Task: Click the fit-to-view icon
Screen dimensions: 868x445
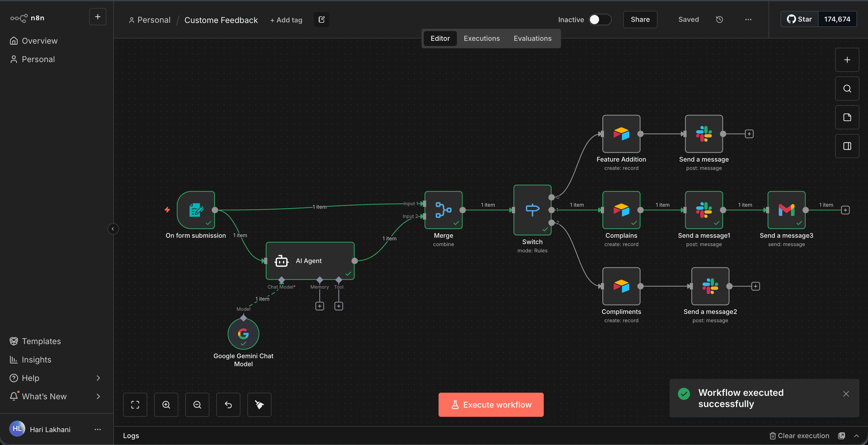Action: pyautogui.click(x=135, y=404)
